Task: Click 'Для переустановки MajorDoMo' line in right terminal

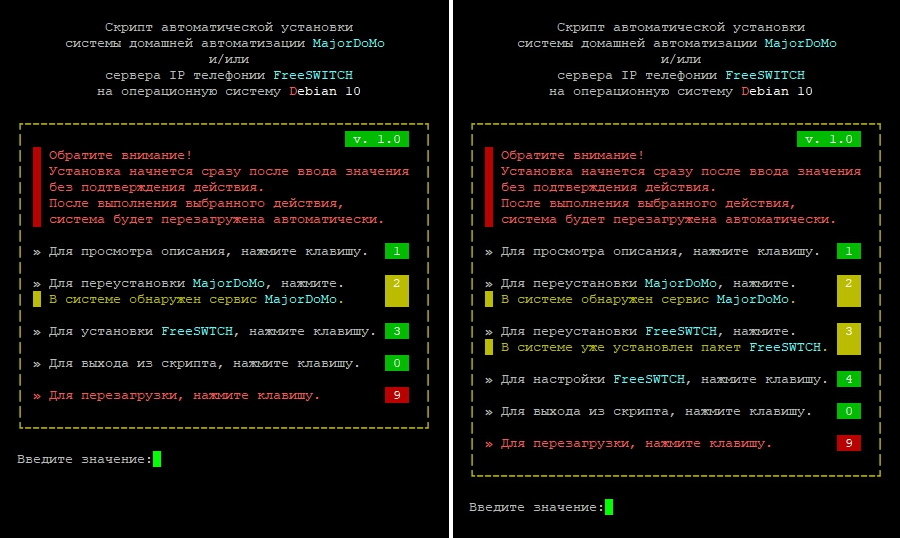Action: pyautogui.click(x=641, y=284)
